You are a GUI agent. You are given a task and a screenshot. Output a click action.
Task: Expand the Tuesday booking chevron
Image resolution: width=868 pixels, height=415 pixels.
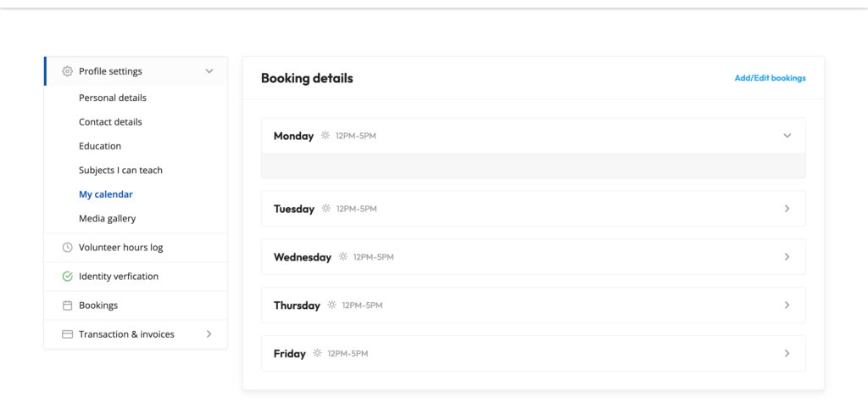[x=787, y=209]
